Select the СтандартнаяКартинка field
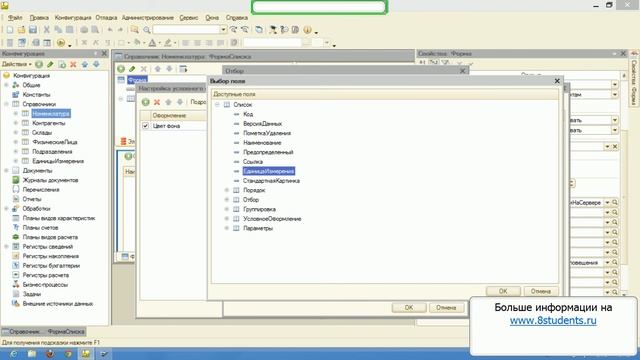 pos(271,181)
